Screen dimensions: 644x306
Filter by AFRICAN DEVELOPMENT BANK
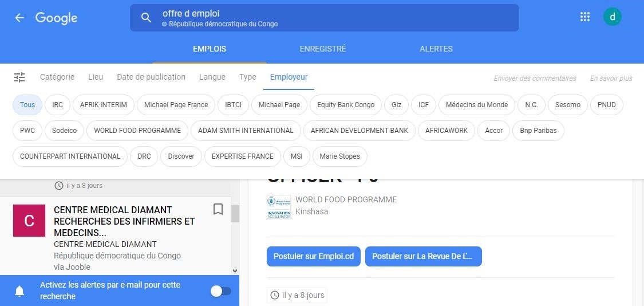(359, 131)
